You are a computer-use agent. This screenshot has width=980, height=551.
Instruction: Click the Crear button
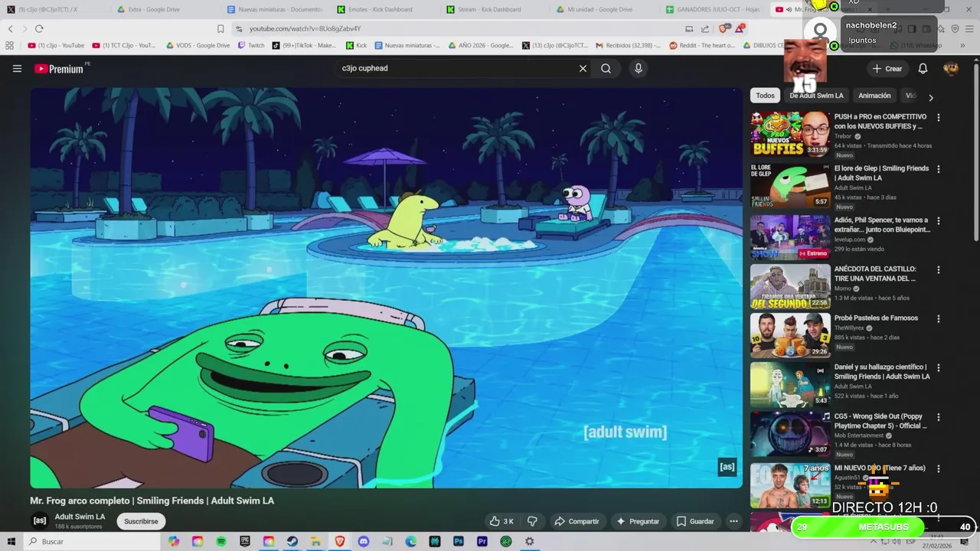[887, 69]
